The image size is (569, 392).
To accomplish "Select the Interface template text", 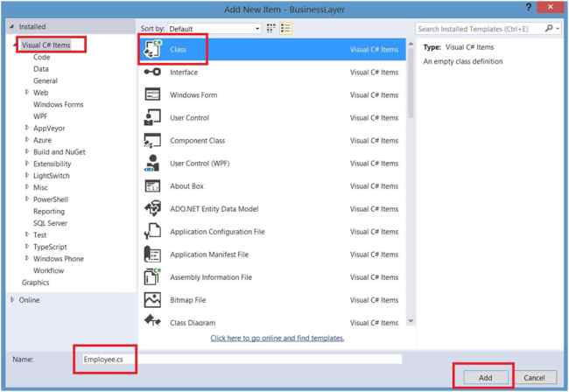I will pos(184,72).
